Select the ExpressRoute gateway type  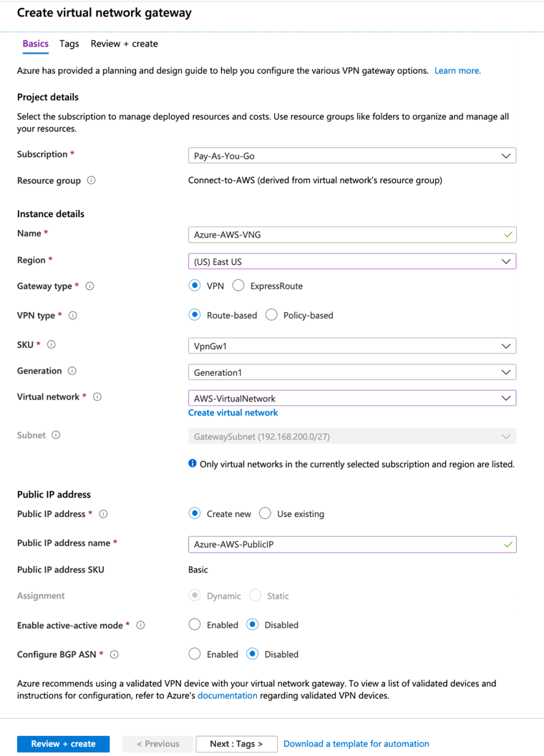(238, 285)
